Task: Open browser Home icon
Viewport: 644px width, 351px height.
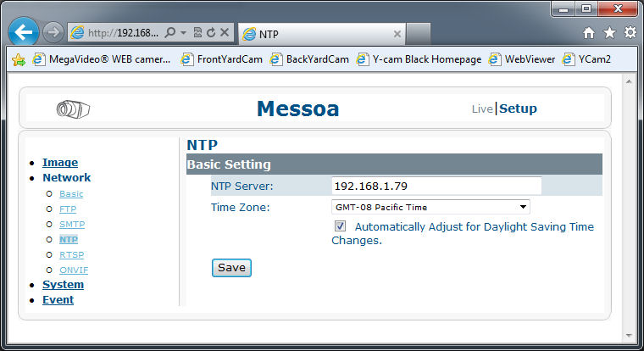Action: point(589,33)
